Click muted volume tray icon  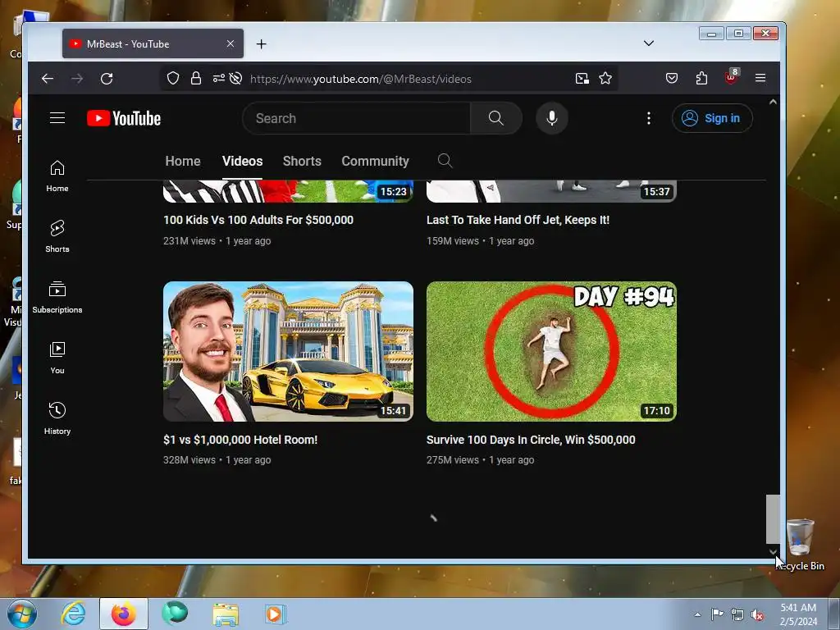(757, 614)
